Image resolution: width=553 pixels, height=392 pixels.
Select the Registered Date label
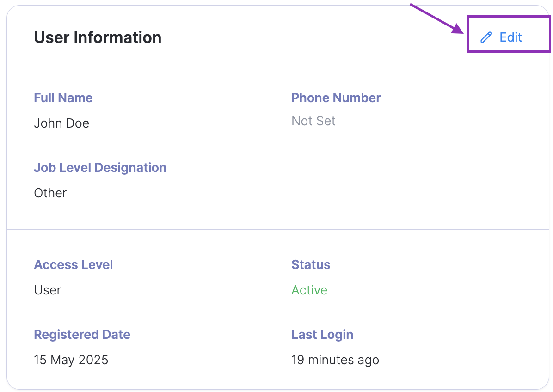point(82,335)
